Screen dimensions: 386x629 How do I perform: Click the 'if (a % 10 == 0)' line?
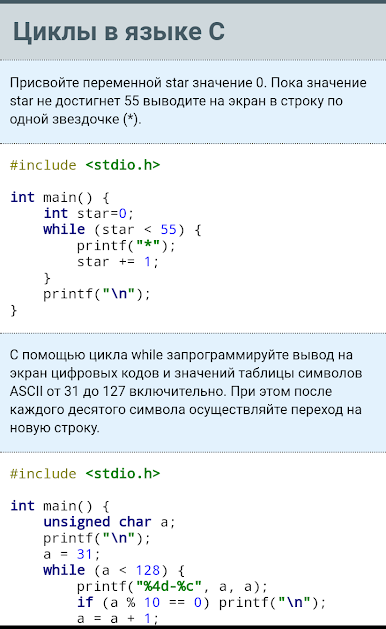coord(201,602)
